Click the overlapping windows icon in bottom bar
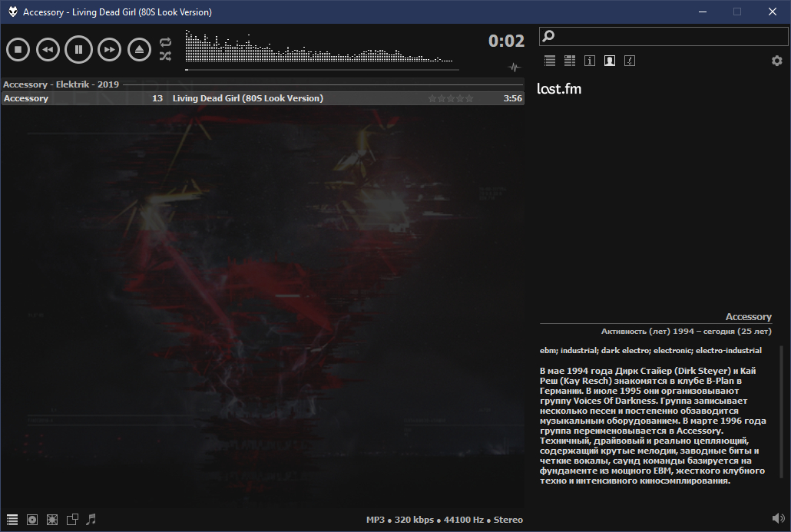791x532 pixels. pyautogui.click(x=72, y=520)
